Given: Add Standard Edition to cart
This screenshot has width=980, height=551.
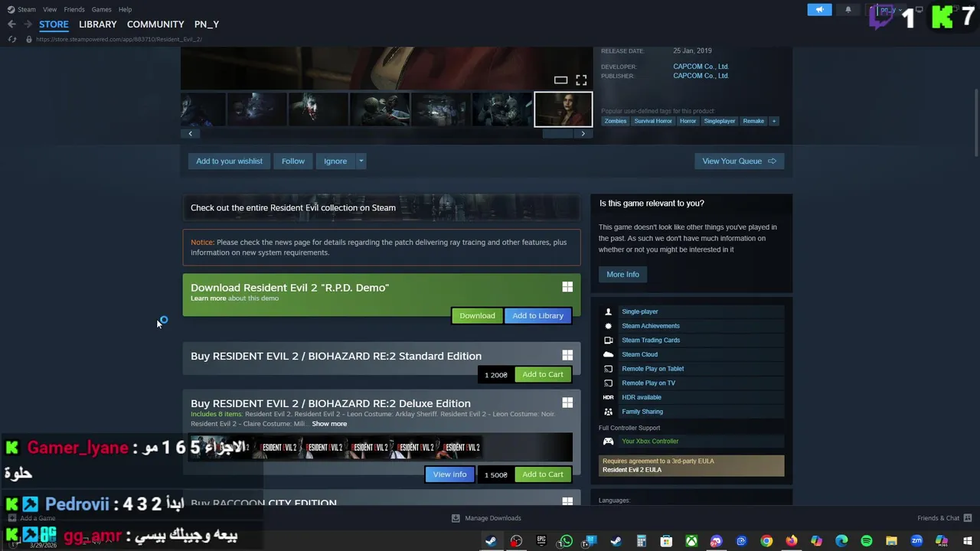Looking at the screenshot, I should click(543, 374).
